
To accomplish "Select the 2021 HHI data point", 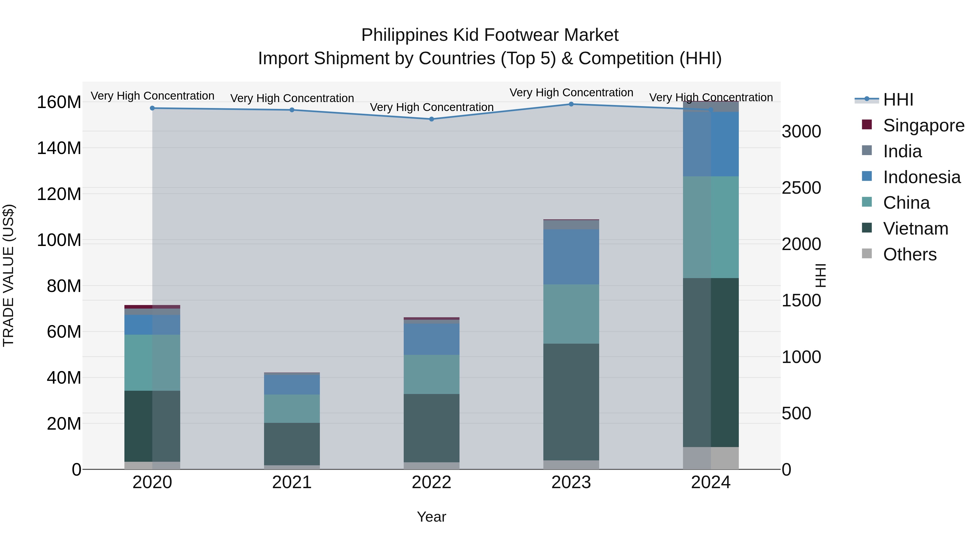I will pos(292,110).
